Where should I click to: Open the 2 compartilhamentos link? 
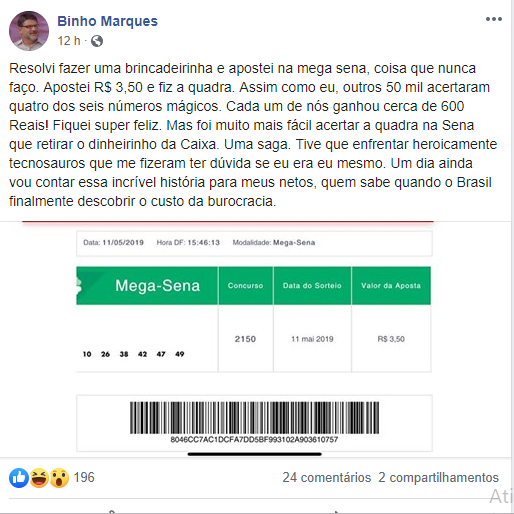pyautogui.click(x=438, y=477)
